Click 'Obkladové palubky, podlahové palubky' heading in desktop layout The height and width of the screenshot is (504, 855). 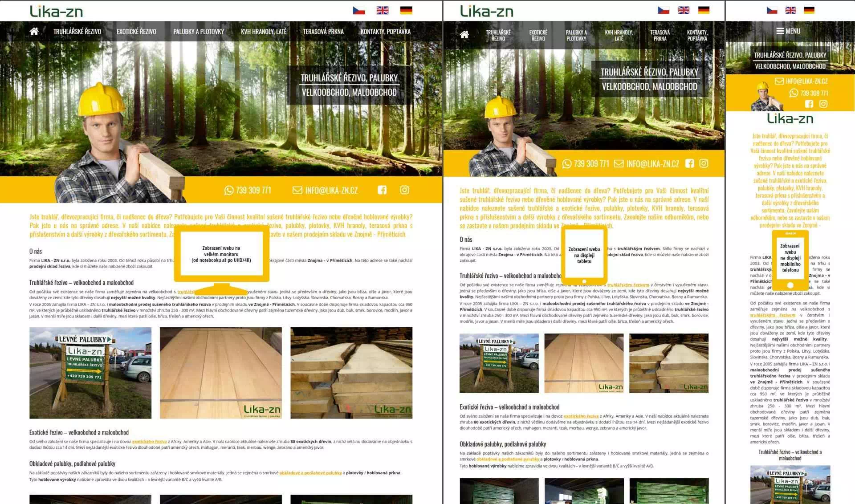(x=72, y=463)
